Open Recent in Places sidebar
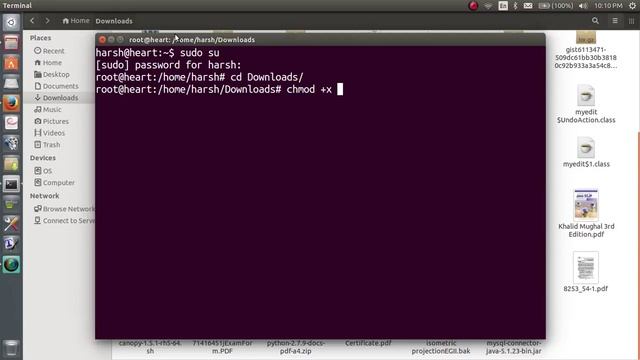 (49, 51)
